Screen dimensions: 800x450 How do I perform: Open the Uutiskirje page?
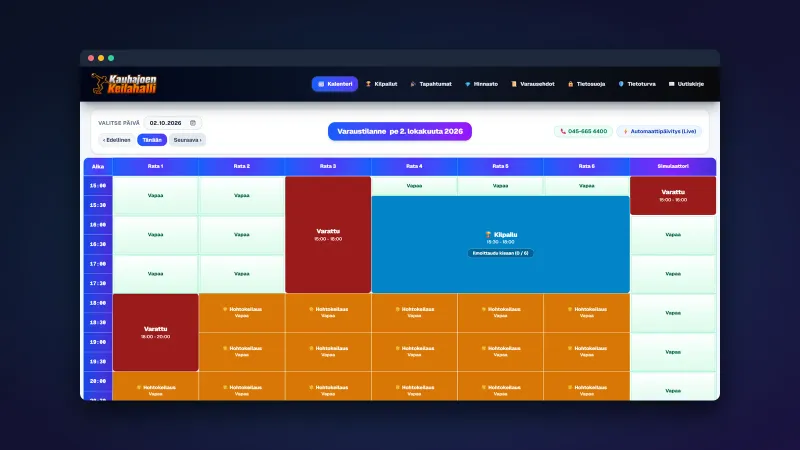(x=686, y=84)
